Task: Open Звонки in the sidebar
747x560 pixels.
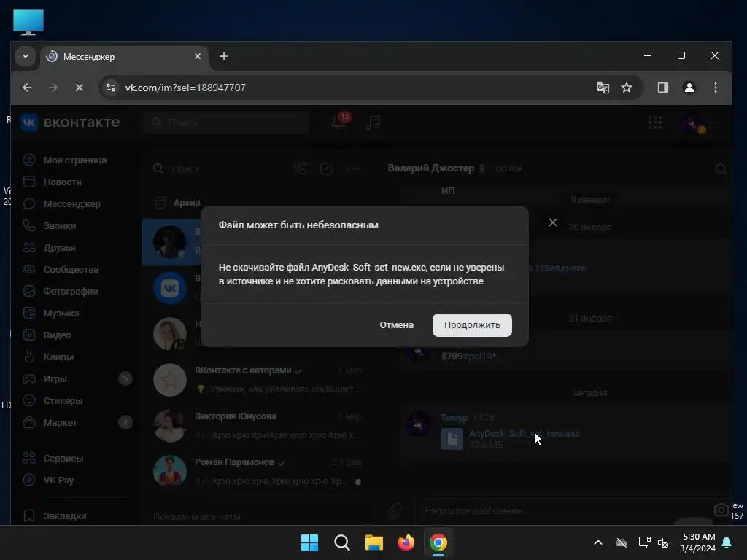Action: tap(60, 226)
